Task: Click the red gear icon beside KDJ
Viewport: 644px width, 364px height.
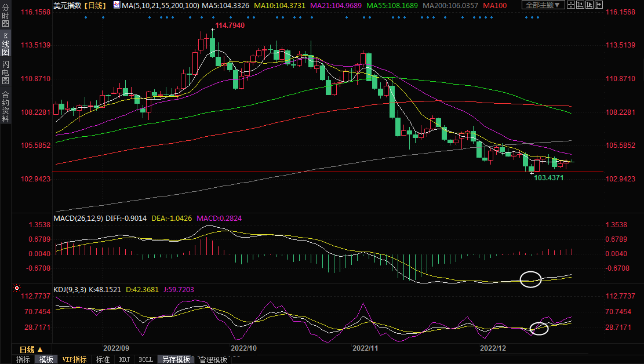Action: 17,288
